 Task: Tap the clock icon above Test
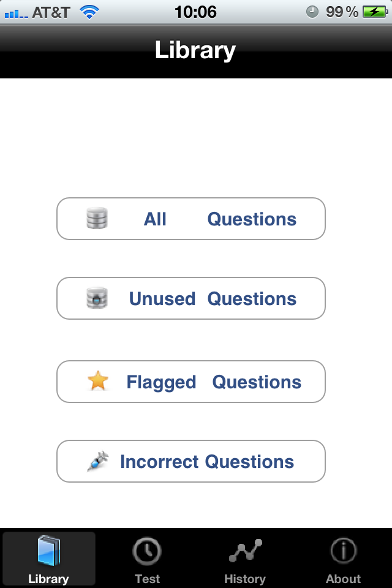pos(147,551)
